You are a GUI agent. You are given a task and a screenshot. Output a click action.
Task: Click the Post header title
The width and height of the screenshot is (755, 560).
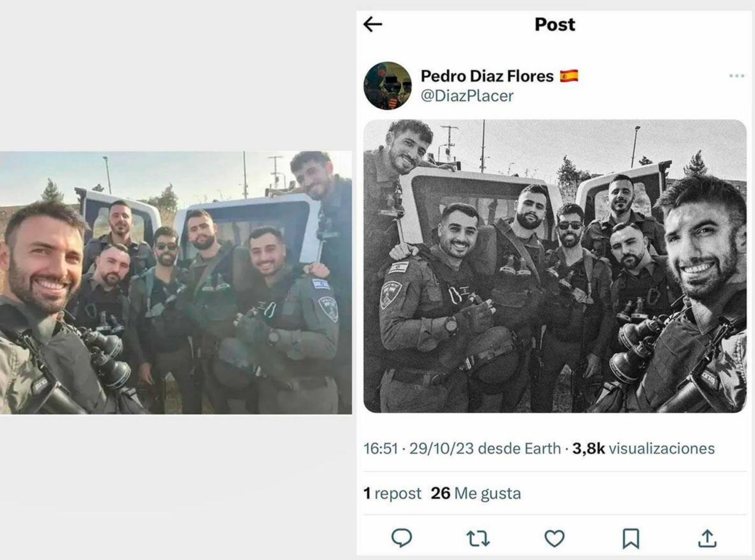(x=554, y=24)
